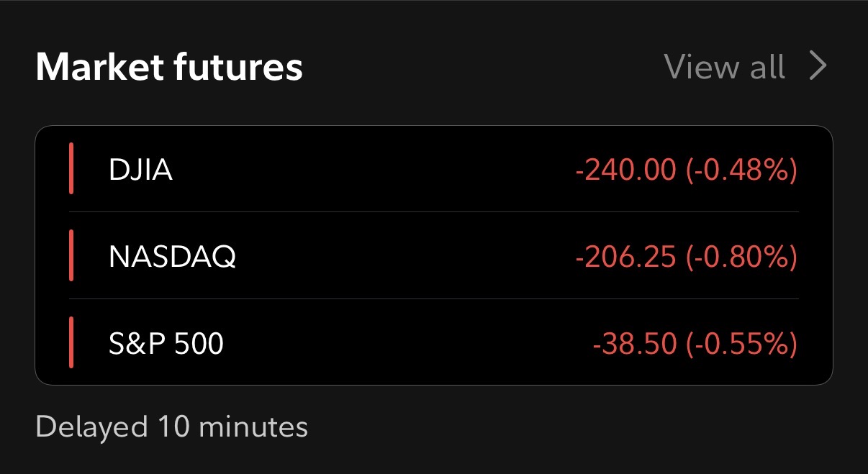868x474 pixels.
Task: Tap the DJIA percent change (-0.48%)
Action: coord(741,170)
